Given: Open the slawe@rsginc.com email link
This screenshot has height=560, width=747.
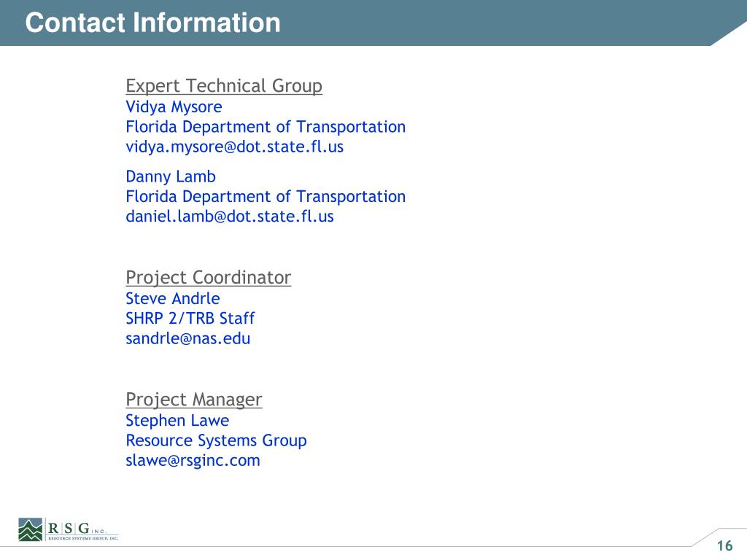Looking at the screenshot, I should click(x=193, y=461).
